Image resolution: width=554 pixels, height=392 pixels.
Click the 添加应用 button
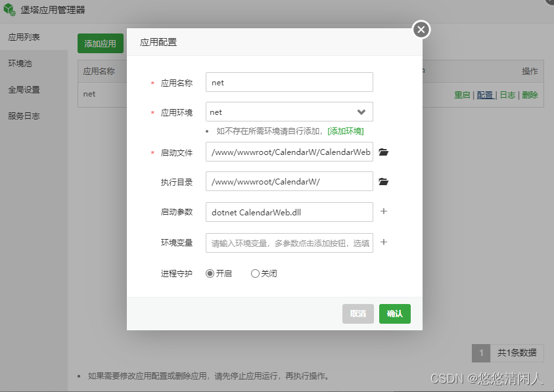tap(100, 43)
